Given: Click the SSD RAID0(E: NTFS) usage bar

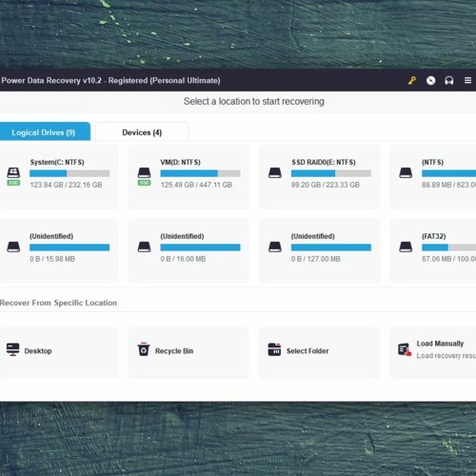Looking at the screenshot, I should pos(331,173).
